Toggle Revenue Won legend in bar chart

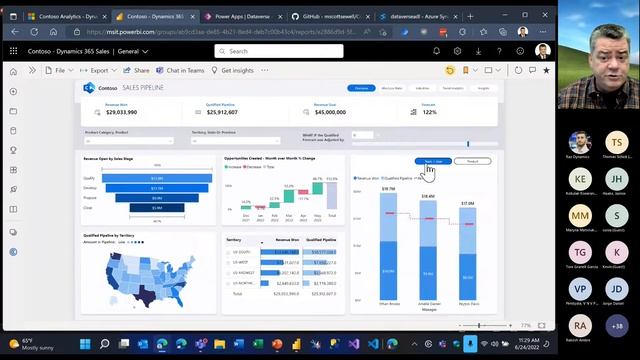366,178
